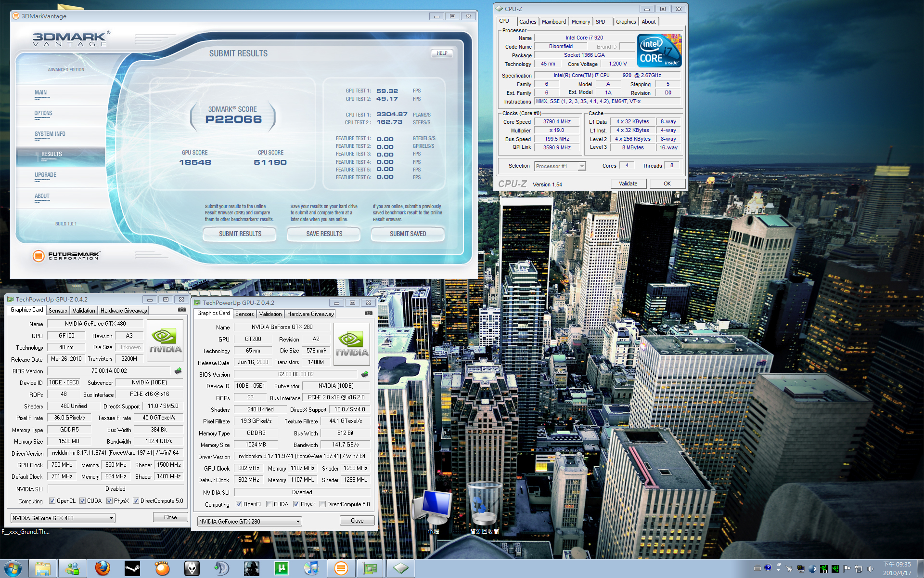Image resolution: width=924 pixels, height=578 pixels.
Task: Take screenshot via camera icon in GTX 280 GPU-Z
Action: click(x=368, y=313)
